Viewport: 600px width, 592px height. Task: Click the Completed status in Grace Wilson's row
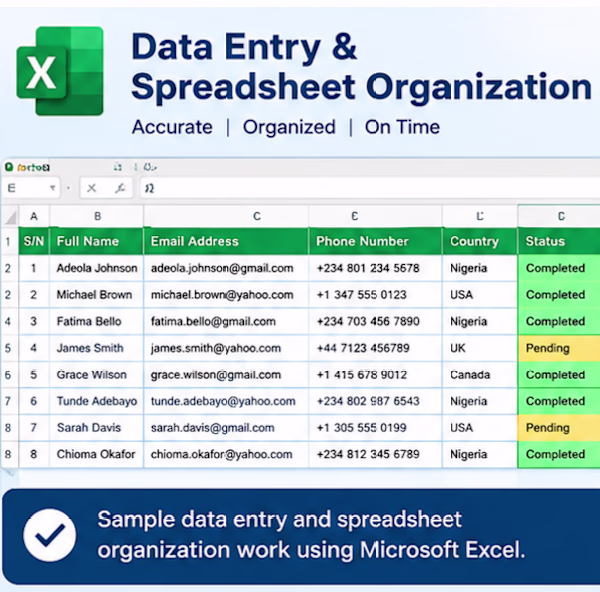(559, 375)
